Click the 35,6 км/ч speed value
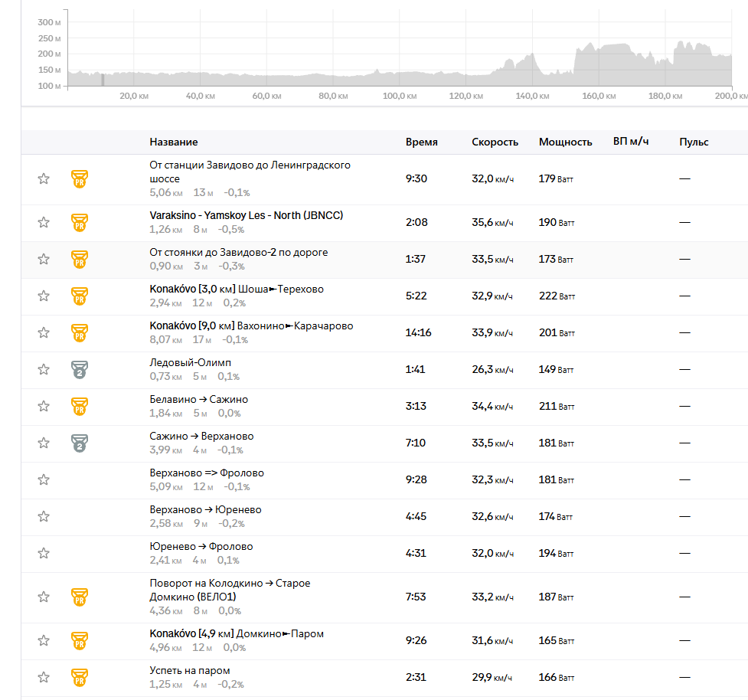This screenshot has height=700, width=748. tap(492, 222)
